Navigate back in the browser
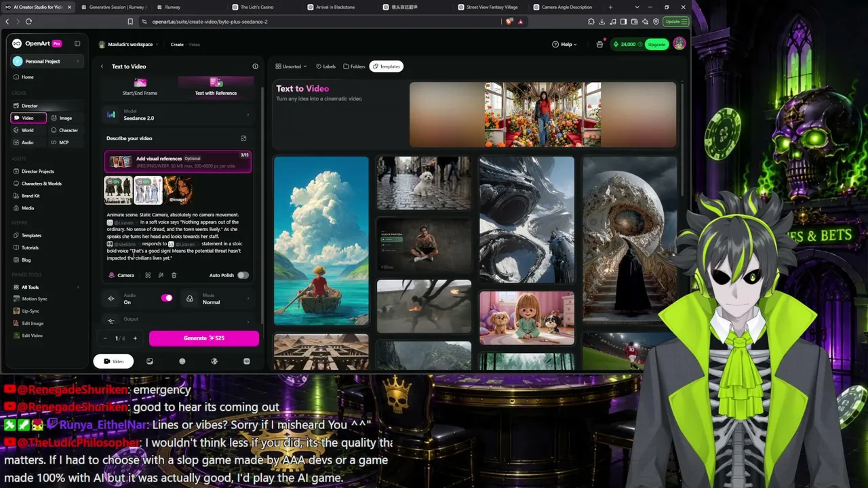This screenshot has height=488, width=868. point(7,22)
